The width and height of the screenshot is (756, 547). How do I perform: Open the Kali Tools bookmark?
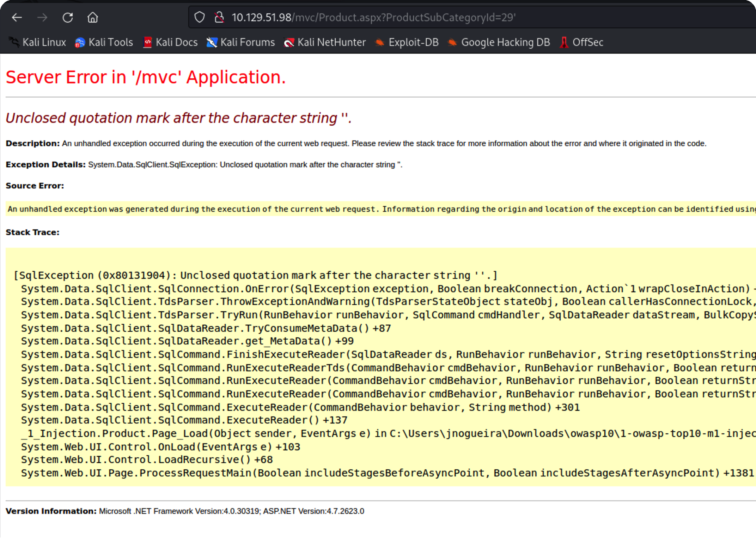[104, 42]
